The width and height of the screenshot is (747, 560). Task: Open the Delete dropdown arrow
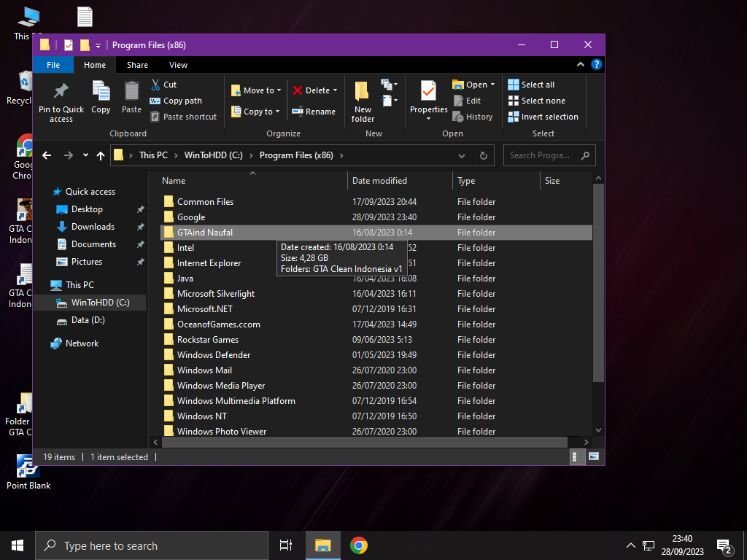coord(335,90)
